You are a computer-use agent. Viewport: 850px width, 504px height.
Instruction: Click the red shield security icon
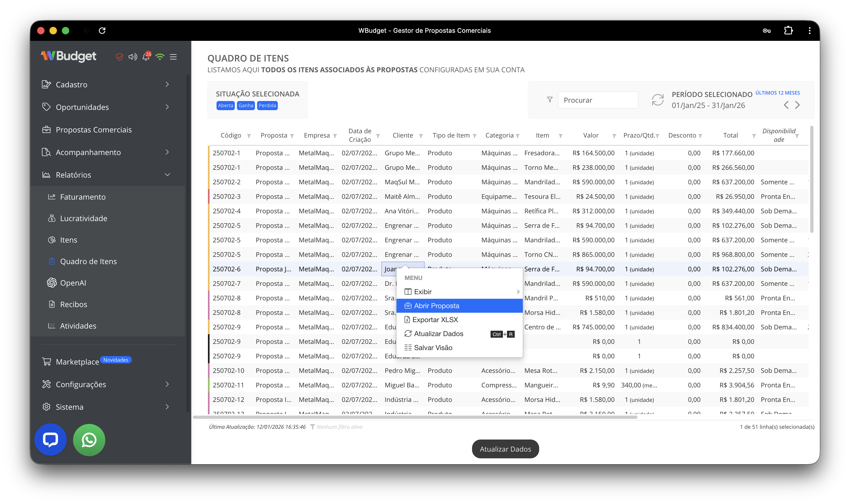tap(119, 57)
